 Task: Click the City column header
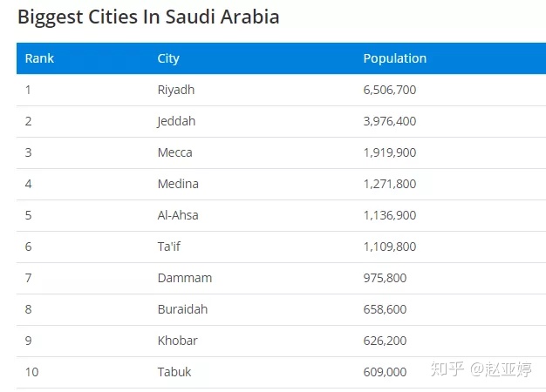tap(168, 58)
